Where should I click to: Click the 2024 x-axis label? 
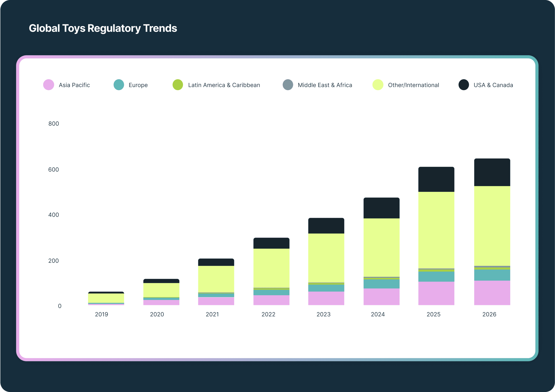378,314
